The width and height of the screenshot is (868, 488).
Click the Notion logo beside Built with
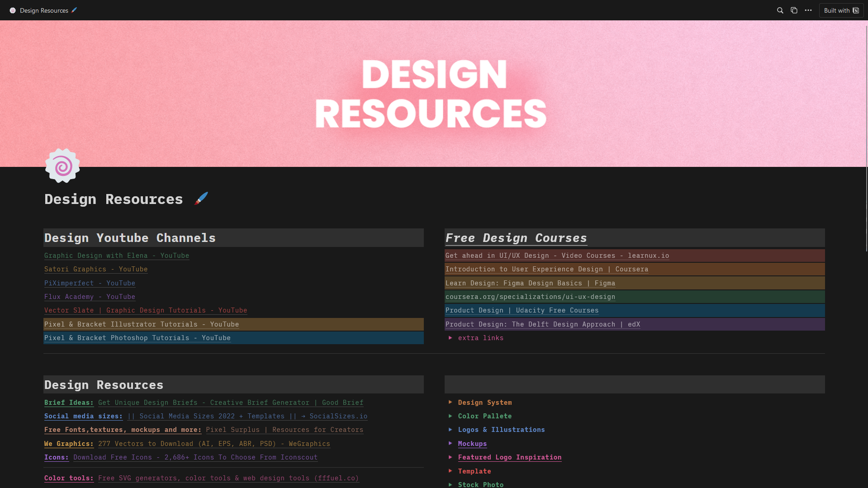click(856, 10)
